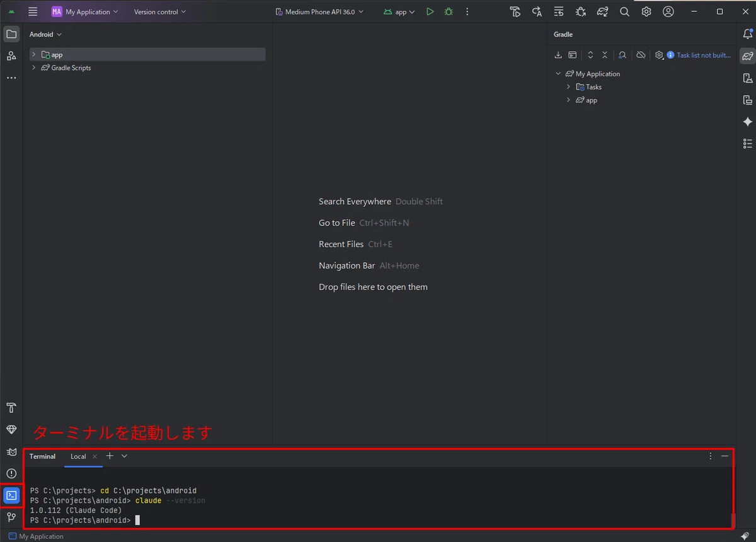The width and height of the screenshot is (756, 542).
Task: Hide the Terminal panel with minus
Action: [x=725, y=456]
